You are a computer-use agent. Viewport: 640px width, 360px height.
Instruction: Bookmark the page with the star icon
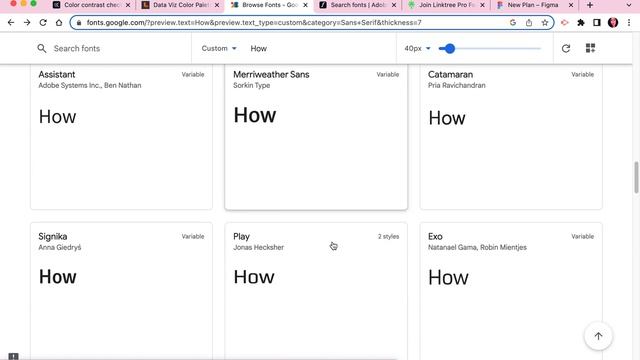545,22
